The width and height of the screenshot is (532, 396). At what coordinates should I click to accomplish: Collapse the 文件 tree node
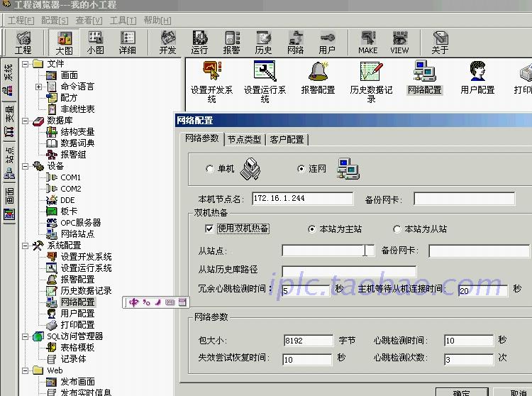click(26, 64)
